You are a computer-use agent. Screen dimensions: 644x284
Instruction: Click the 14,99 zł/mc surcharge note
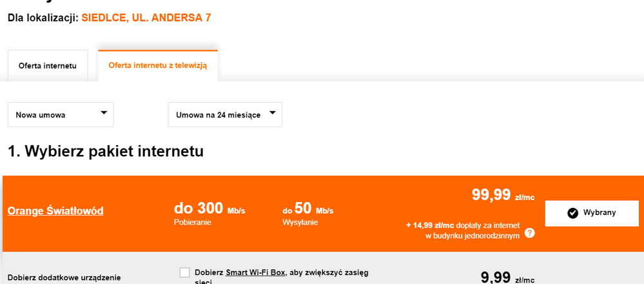click(463, 230)
